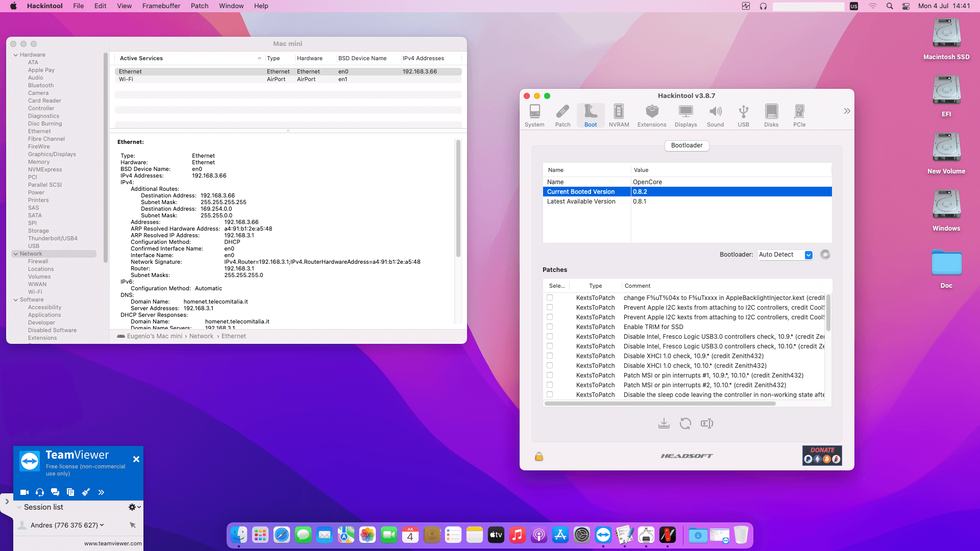Check Fresco Logic USB3.0 10.10 patch checkbox

(x=550, y=346)
